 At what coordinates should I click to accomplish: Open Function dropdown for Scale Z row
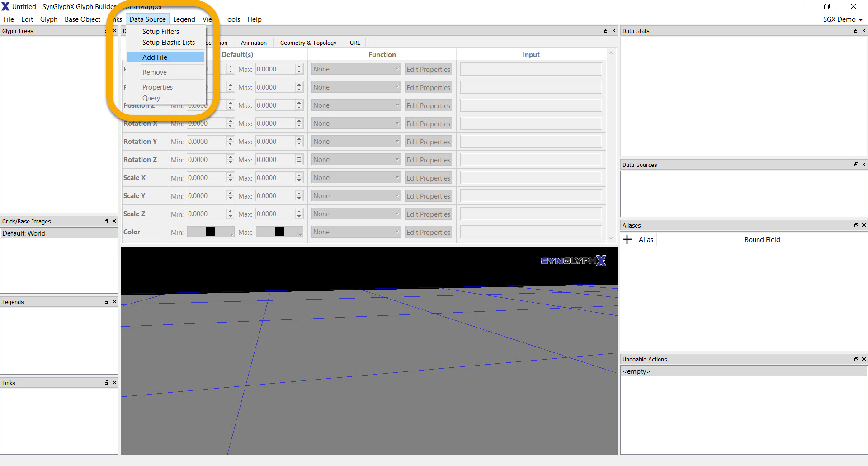[356, 214]
